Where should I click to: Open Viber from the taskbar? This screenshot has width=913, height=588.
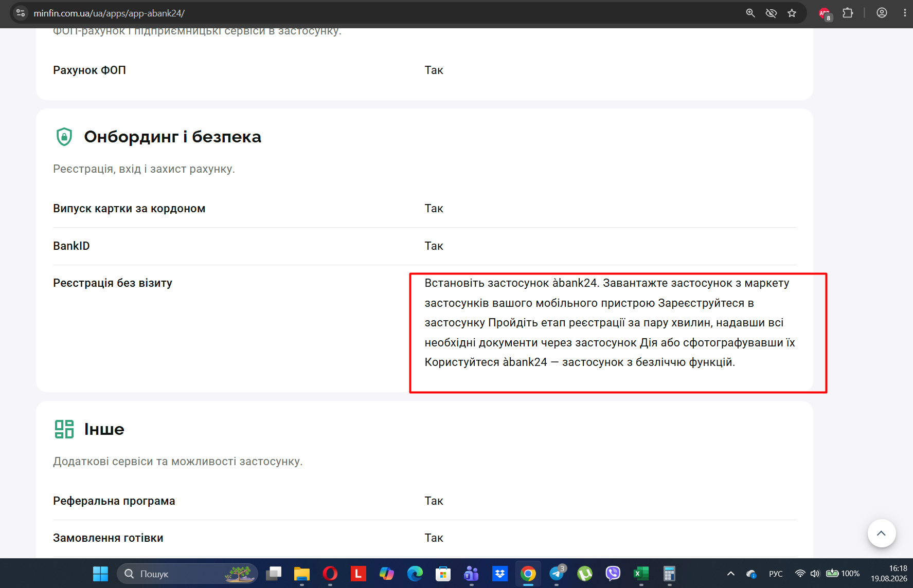click(x=613, y=574)
